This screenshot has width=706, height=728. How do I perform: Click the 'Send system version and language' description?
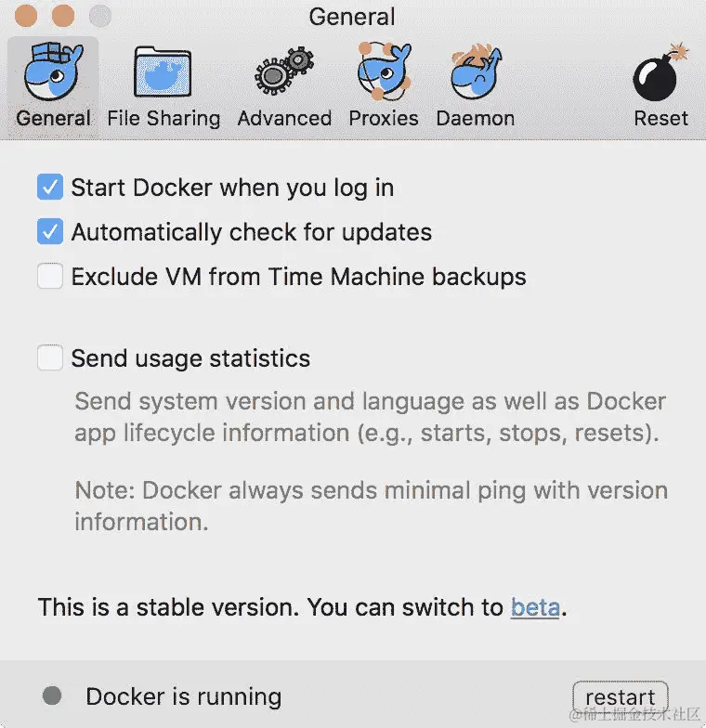(370, 417)
